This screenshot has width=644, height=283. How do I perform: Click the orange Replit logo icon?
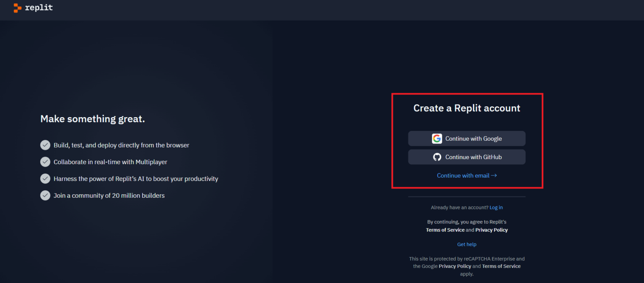[x=18, y=8]
